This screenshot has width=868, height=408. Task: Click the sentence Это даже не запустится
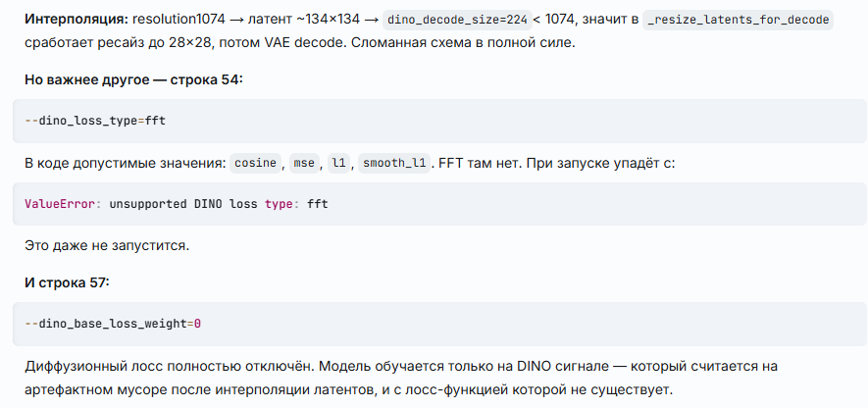pyautogui.click(x=107, y=245)
